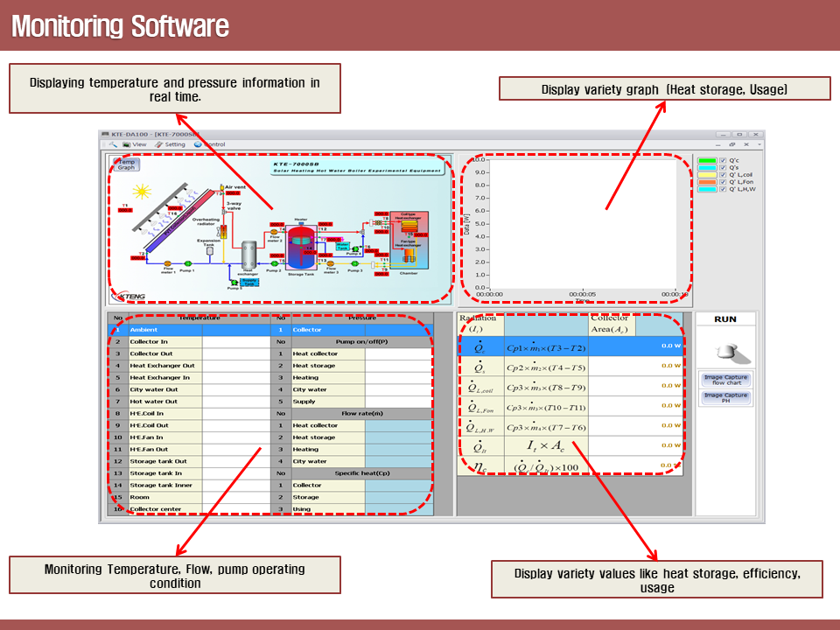Click the Pump 1 icon in diagram
Viewport: 840px width, 630px height.
[187, 262]
